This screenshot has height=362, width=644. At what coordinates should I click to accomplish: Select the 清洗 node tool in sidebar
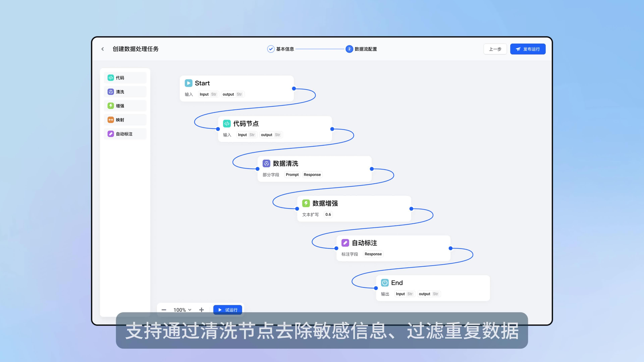[125, 92]
